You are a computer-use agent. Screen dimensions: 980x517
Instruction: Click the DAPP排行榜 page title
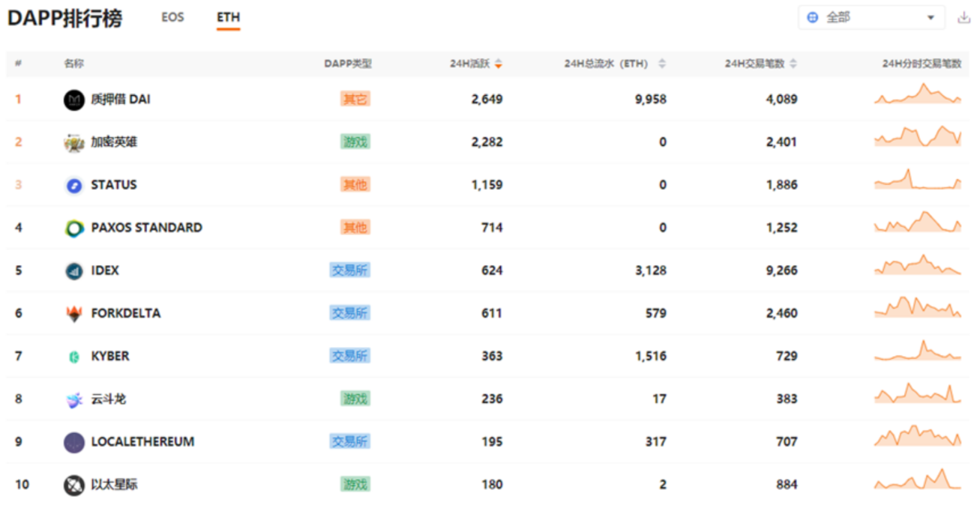click(x=64, y=18)
